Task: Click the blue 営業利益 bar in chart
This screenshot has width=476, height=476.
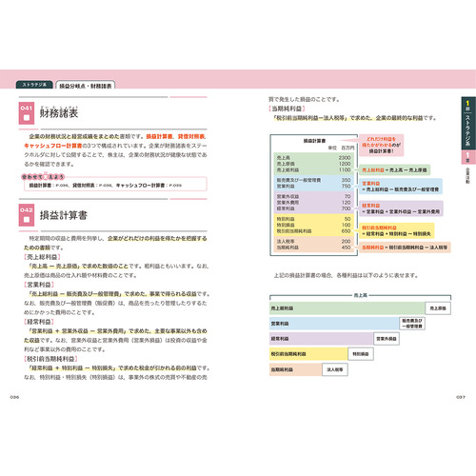Action: 334,324
